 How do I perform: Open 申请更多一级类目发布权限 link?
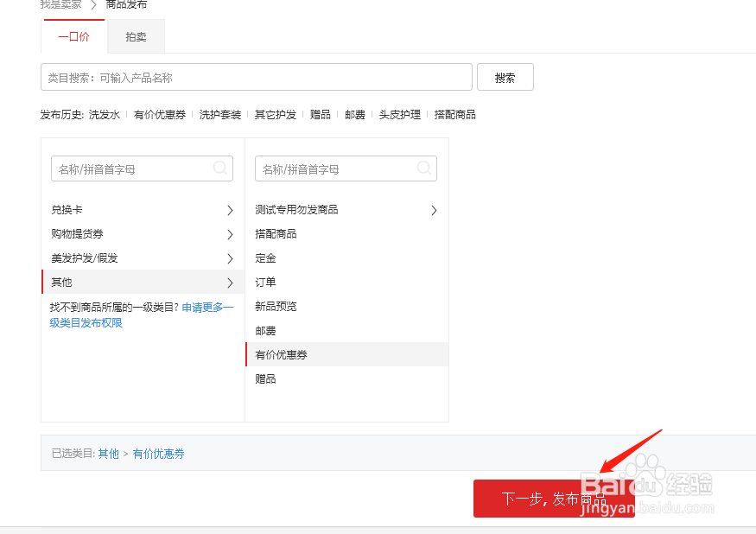[142, 315]
